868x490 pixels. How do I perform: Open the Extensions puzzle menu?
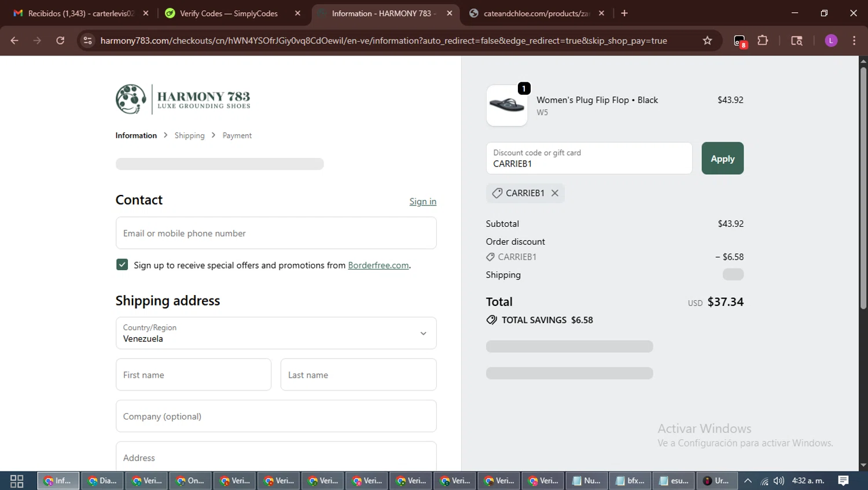763,40
